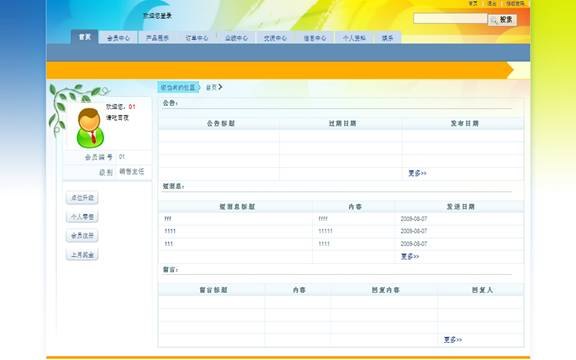Open 更多>> link in the 公告 section

(417, 173)
